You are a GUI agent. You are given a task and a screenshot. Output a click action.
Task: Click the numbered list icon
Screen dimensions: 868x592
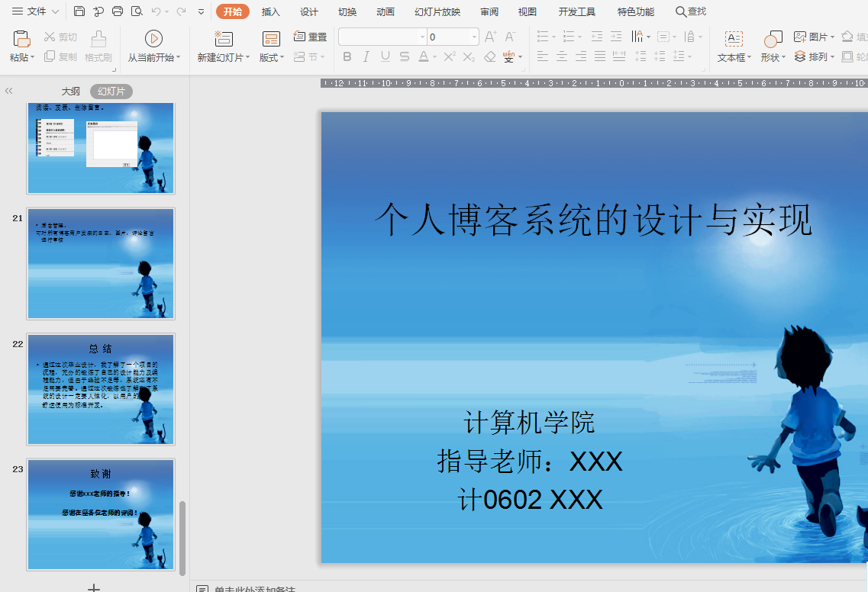(x=569, y=37)
